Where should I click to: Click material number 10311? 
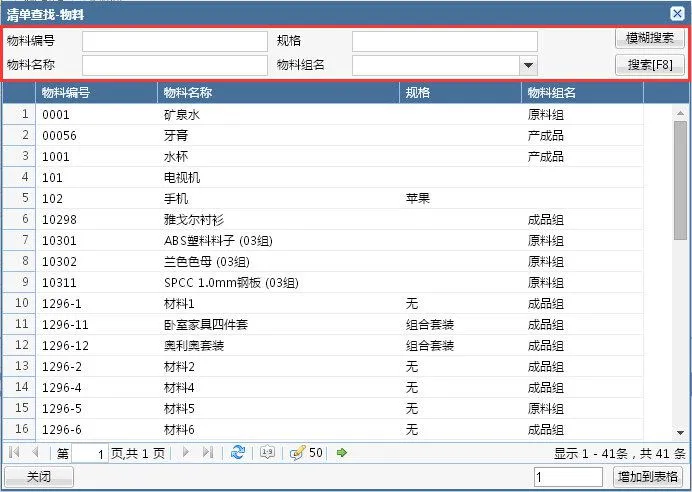pyautogui.click(x=59, y=283)
